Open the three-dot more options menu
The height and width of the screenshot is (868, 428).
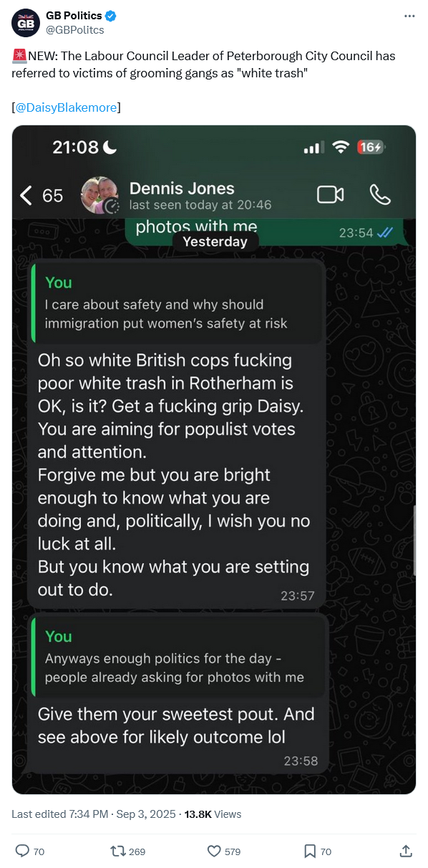tap(409, 16)
